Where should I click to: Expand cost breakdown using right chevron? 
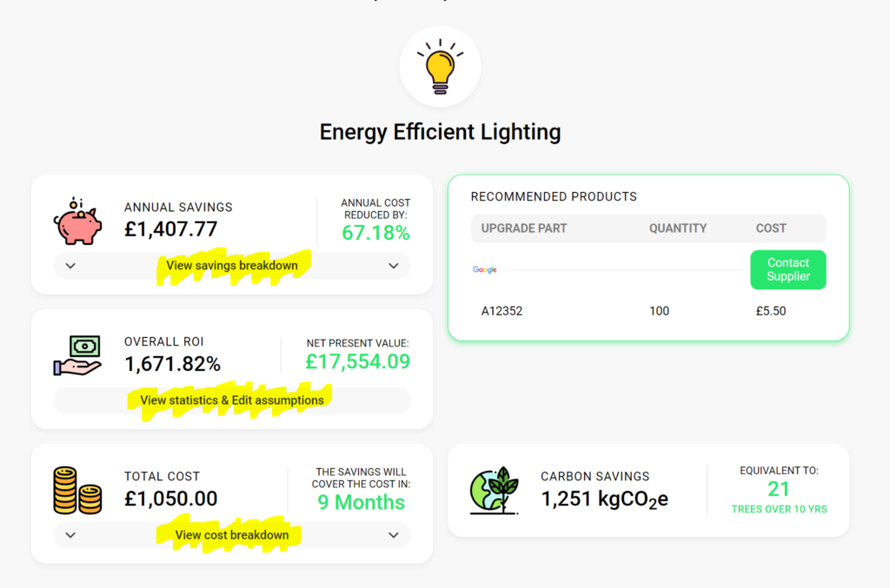[394, 535]
